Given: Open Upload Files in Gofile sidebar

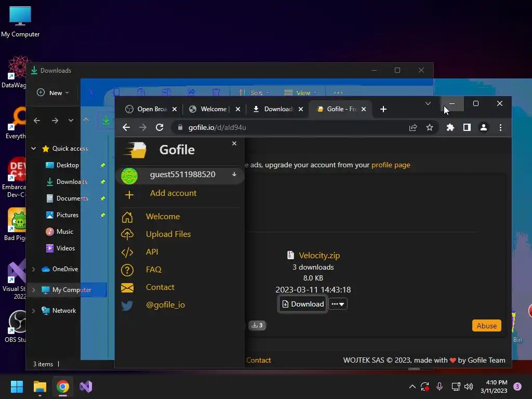Looking at the screenshot, I should tap(168, 234).
